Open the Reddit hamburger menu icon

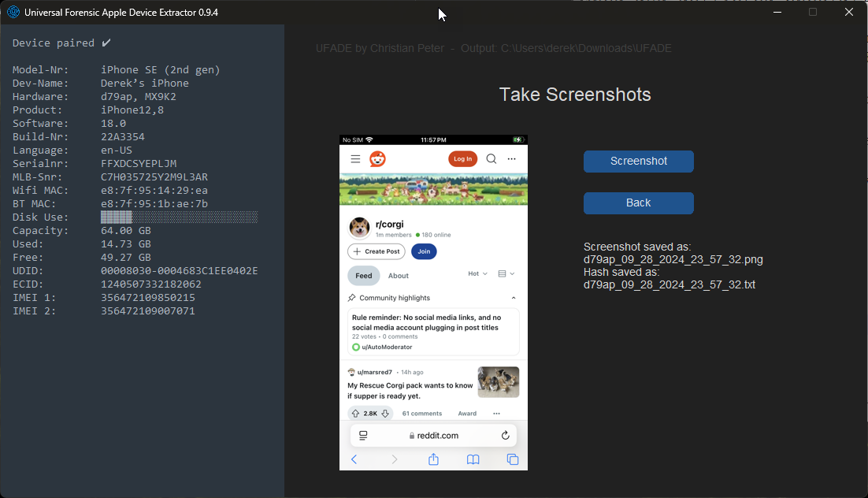(355, 159)
